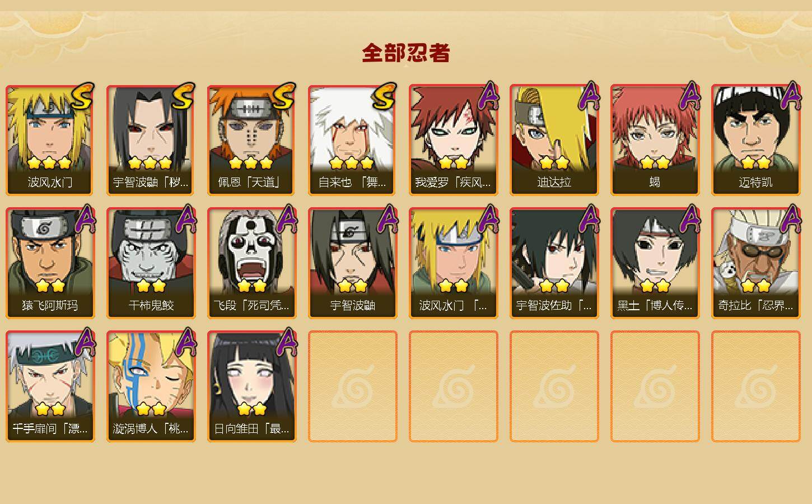Choose the 猿飞阿斯玛 ninja card
Image resolution: width=812 pixels, height=504 pixels.
click(50, 263)
